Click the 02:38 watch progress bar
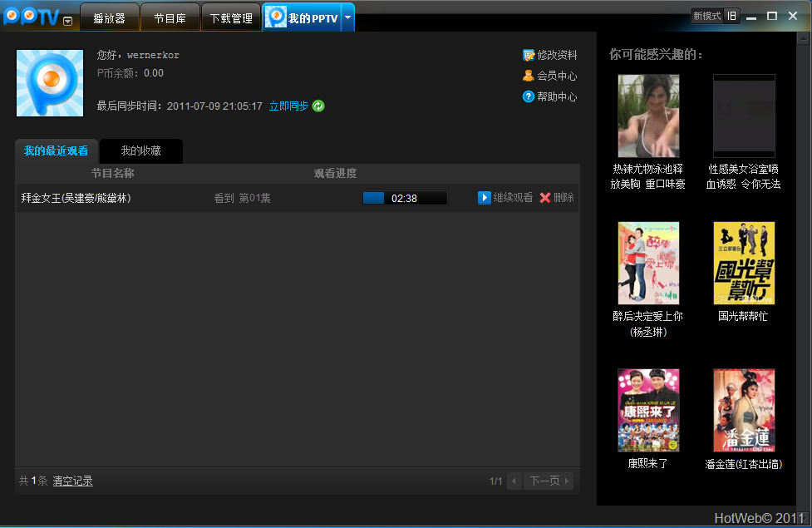Screen dimensions: 812x528 pyautogui.click(x=405, y=198)
